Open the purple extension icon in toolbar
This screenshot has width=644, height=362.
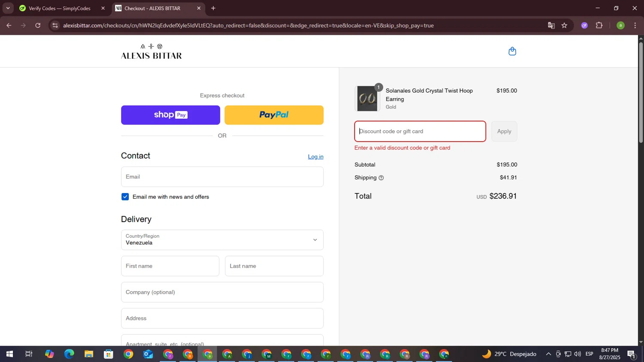point(584,25)
